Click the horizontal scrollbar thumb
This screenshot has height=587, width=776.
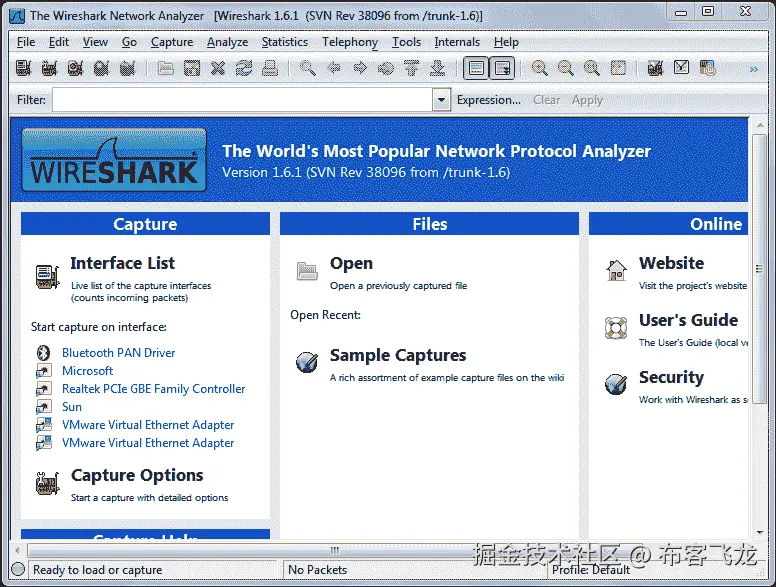335,550
